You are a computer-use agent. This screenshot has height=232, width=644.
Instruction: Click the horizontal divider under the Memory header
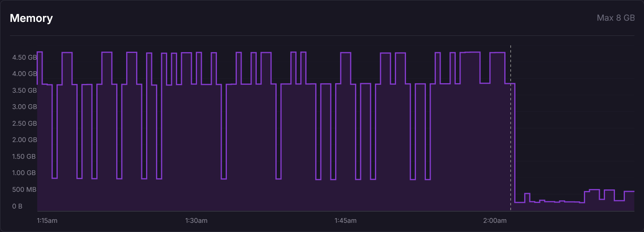coord(322,36)
